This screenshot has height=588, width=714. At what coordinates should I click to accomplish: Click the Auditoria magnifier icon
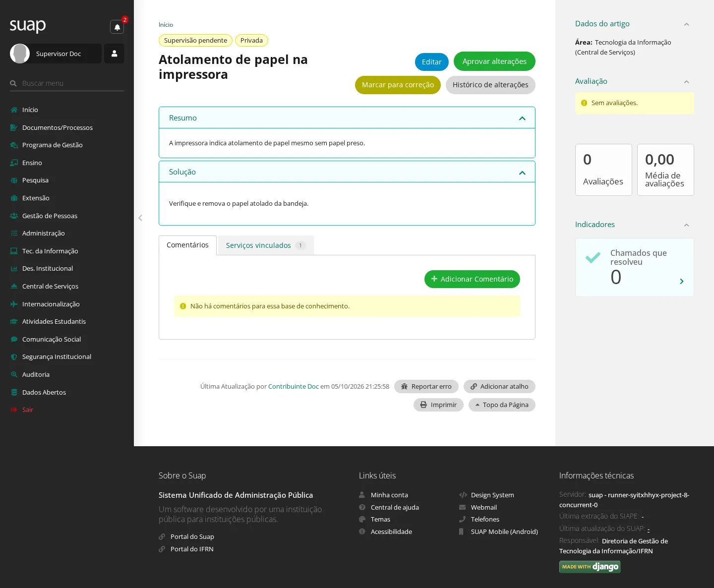pyautogui.click(x=14, y=374)
